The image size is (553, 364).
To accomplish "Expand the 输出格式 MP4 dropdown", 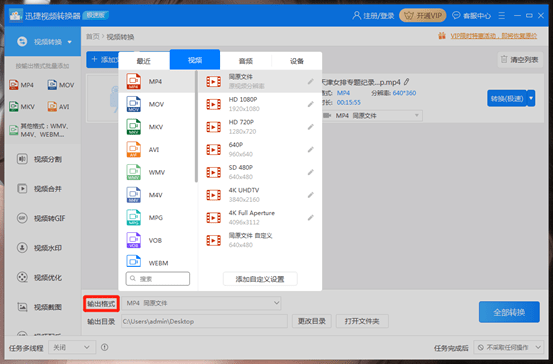I will pyautogui.click(x=201, y=303).
